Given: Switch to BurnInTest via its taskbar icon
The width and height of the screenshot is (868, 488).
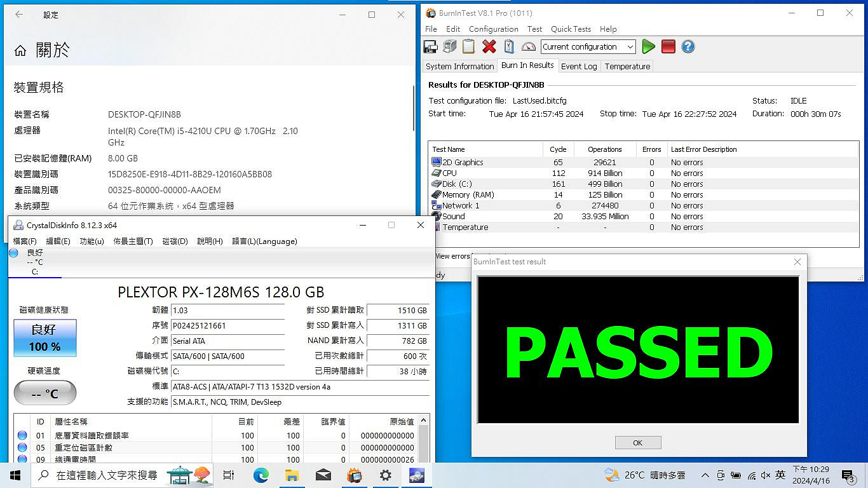Looking at the screenshot, I should 354,475.
